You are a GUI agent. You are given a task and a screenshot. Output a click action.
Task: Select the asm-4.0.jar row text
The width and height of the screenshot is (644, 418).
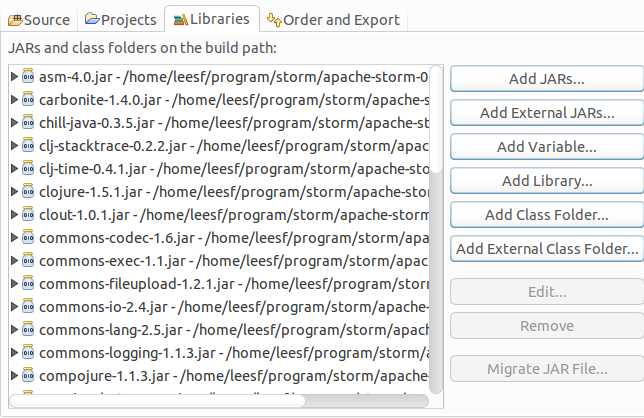pyautogui.click(x=234, y=76)
